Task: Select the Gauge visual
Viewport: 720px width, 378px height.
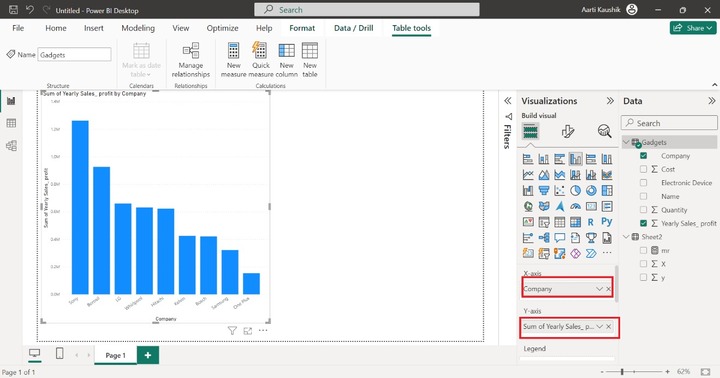Action: [575, 206]
